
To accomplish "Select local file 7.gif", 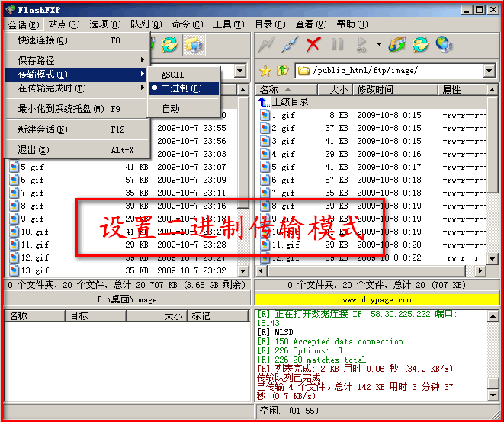I will tap(27, 193).
